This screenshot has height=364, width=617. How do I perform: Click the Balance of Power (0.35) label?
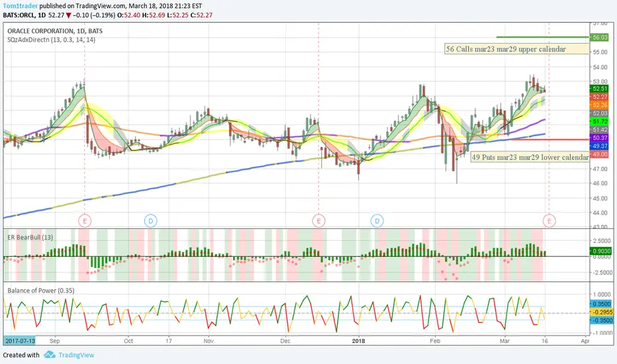point(41,291)
